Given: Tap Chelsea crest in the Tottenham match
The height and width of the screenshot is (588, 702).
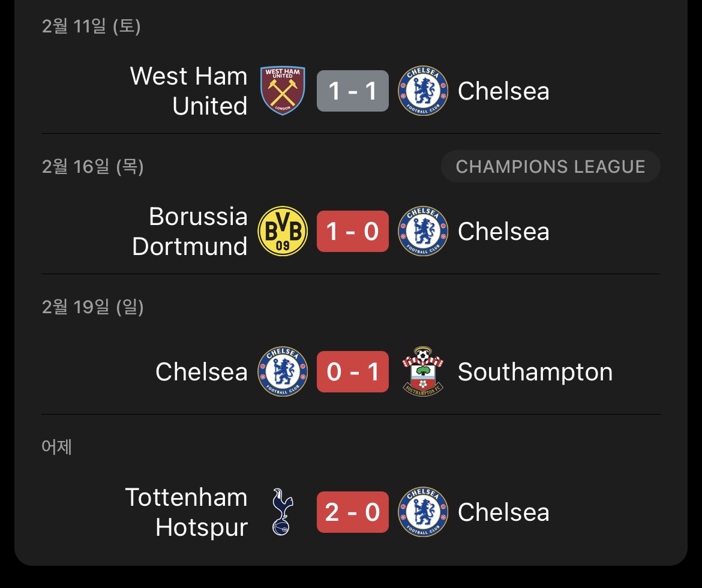Looking at the screenshot, I should (x=423, y=512).
